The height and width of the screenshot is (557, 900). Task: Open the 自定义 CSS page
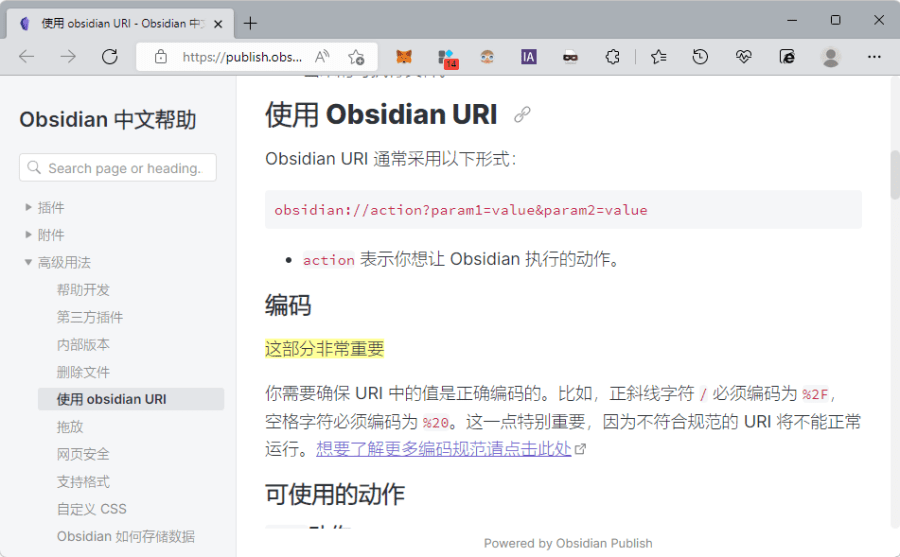point(92,509)
